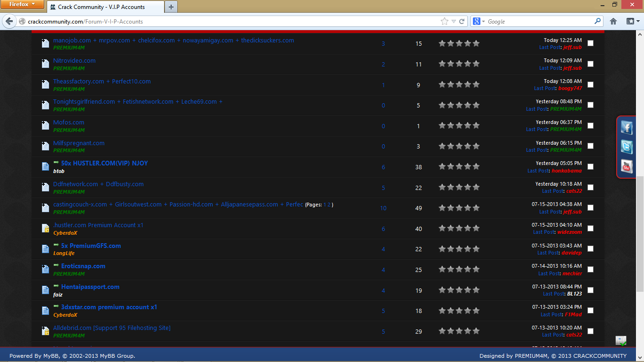The width and height of the screenshot is (644, 362).
Task: Click Last Post in the Mofos.com row
Action: coord(537,129)
